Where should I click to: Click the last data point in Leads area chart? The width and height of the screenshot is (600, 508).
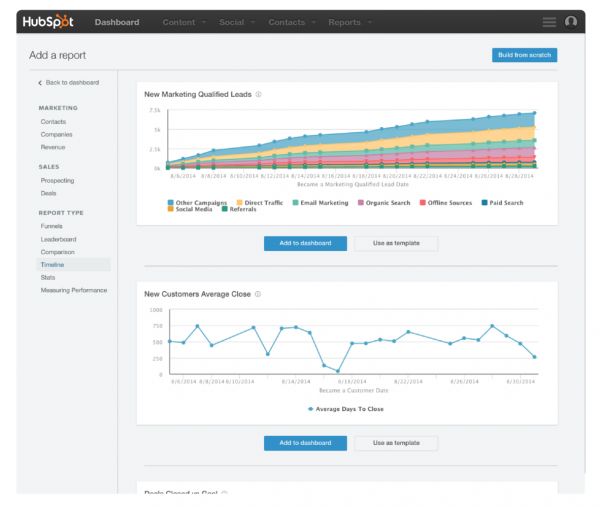[535, 113]
